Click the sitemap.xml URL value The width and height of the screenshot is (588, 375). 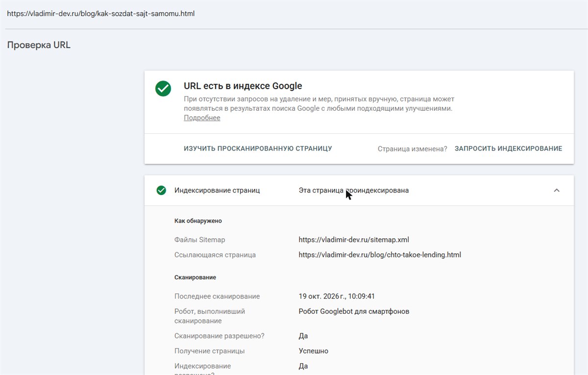354,240
